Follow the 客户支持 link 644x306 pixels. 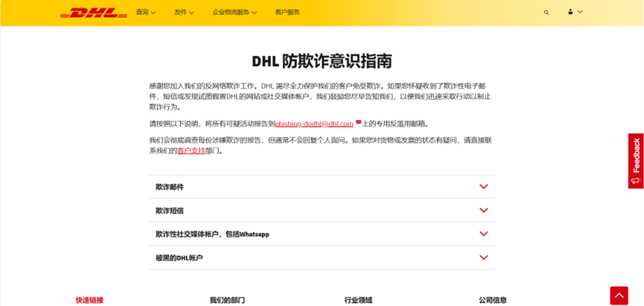191,150
